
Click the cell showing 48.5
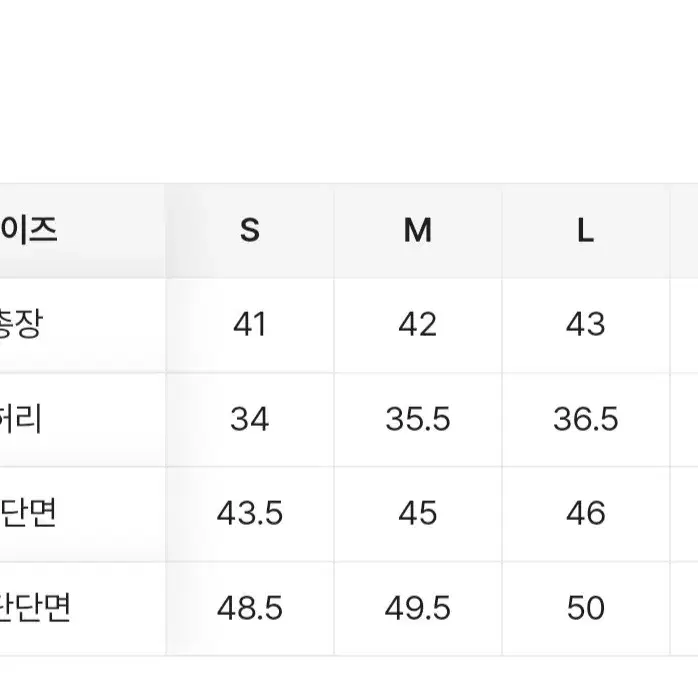(x=250, y=608)
